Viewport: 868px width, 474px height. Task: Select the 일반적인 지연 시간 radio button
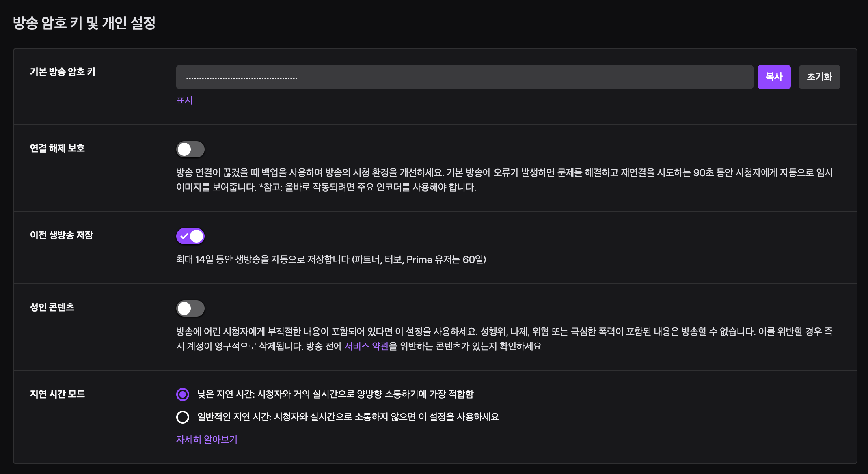click(x=183, y=417)
